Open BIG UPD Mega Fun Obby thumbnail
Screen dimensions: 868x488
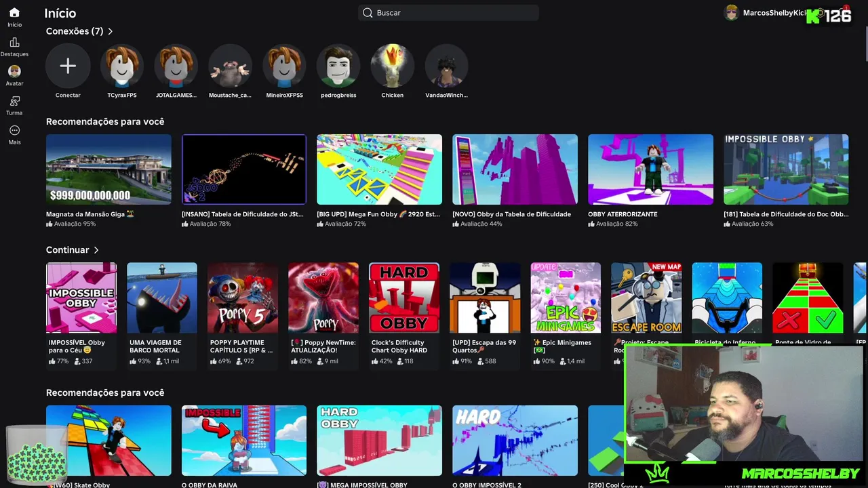click(379, 169)
